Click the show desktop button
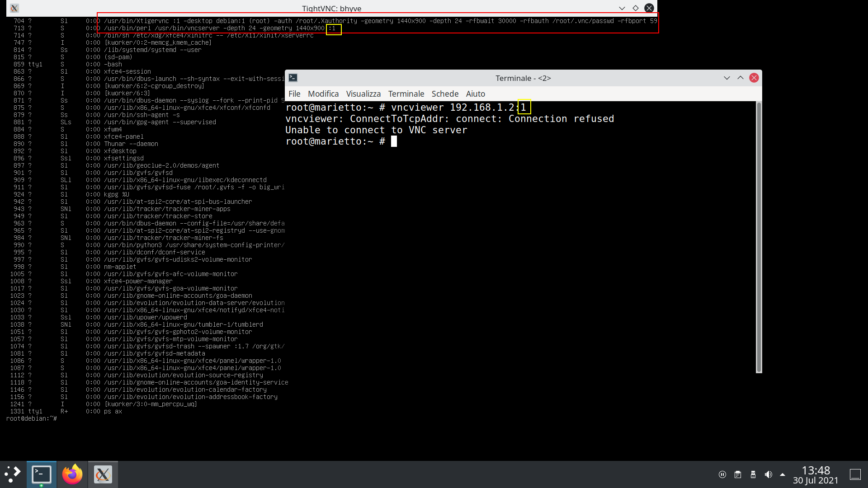 coord(855,474)
